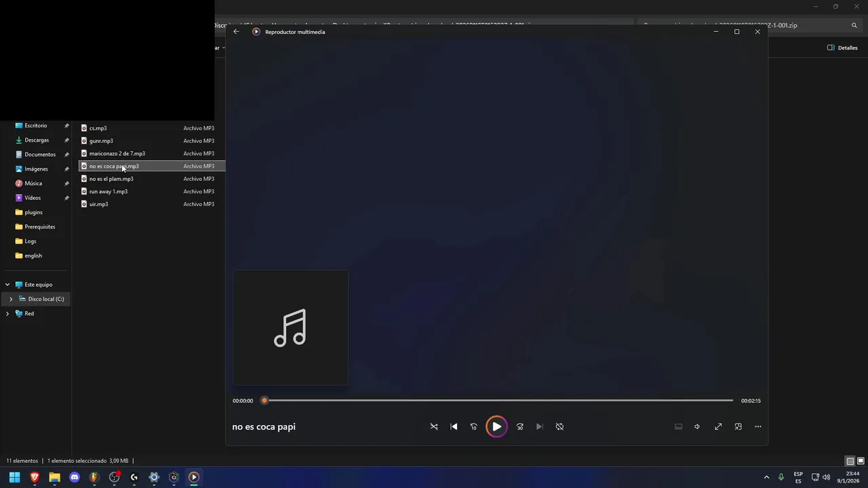Open Escritorio in the Explorer sidebar
868x488 pixels.
(36, 125)
